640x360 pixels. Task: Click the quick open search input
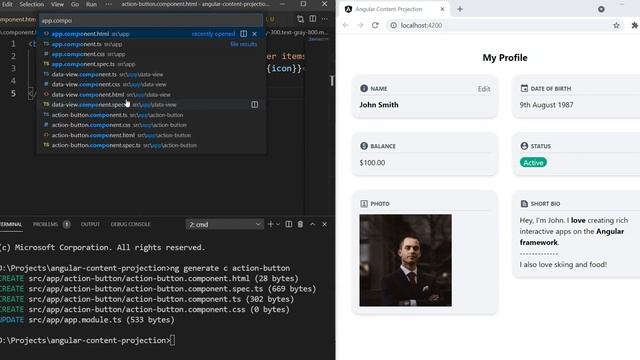151,20
